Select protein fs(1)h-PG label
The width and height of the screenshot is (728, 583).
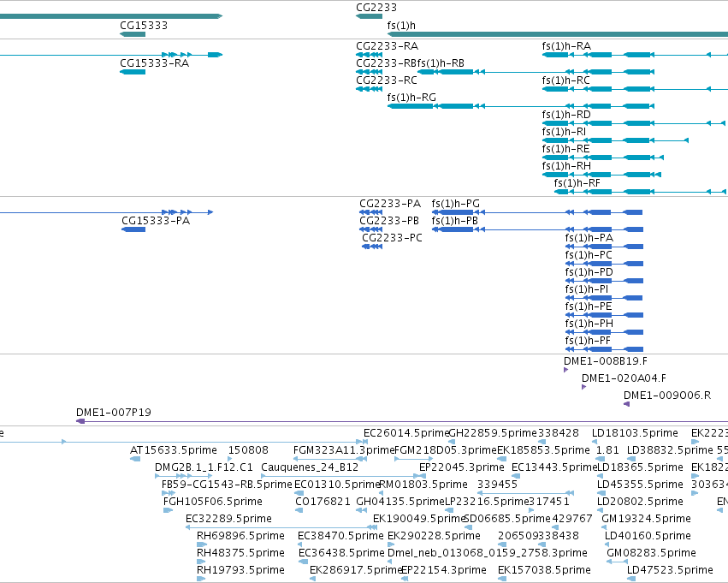pos(455,204)
